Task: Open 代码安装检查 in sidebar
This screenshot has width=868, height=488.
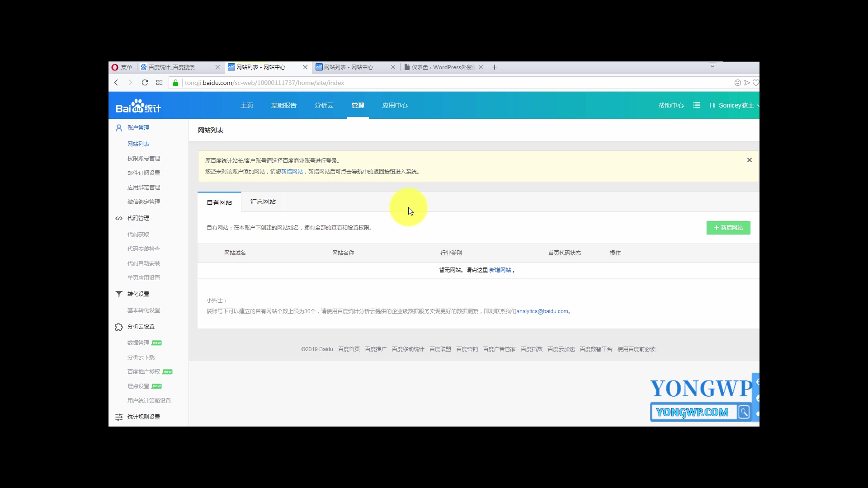Action: click(x=144, y=249)
